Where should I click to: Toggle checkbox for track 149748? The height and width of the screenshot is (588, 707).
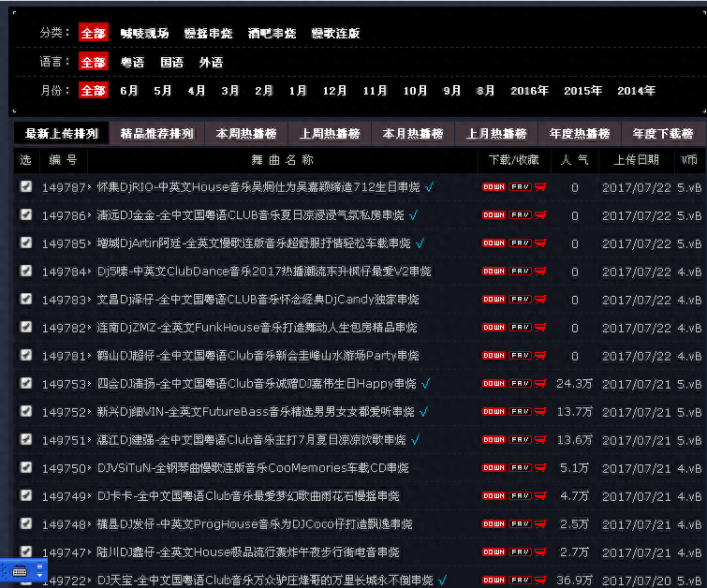[26, 523]
